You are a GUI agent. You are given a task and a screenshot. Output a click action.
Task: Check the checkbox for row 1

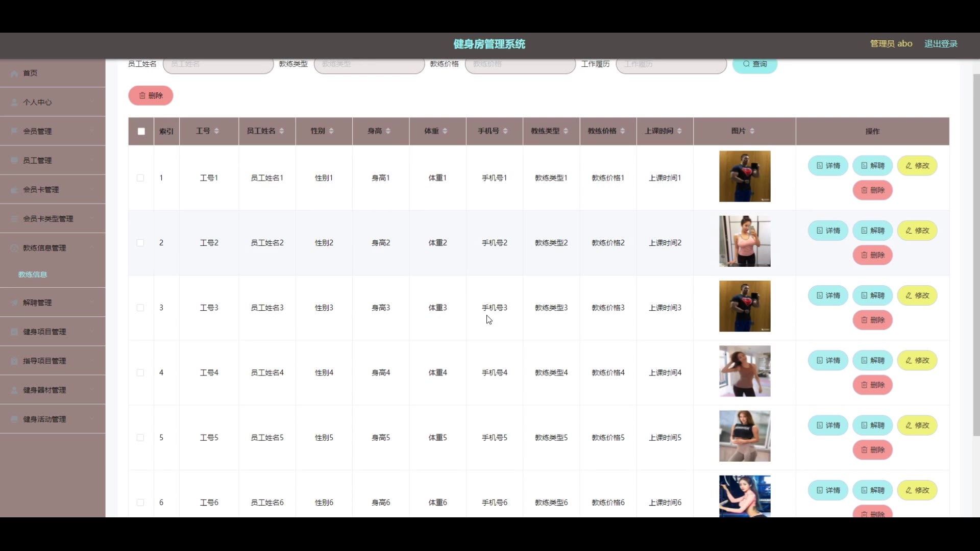[140, 178]
